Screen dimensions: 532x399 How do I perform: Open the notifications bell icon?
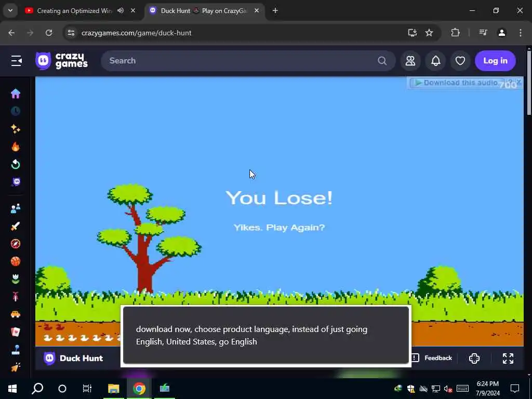[436, 61]
